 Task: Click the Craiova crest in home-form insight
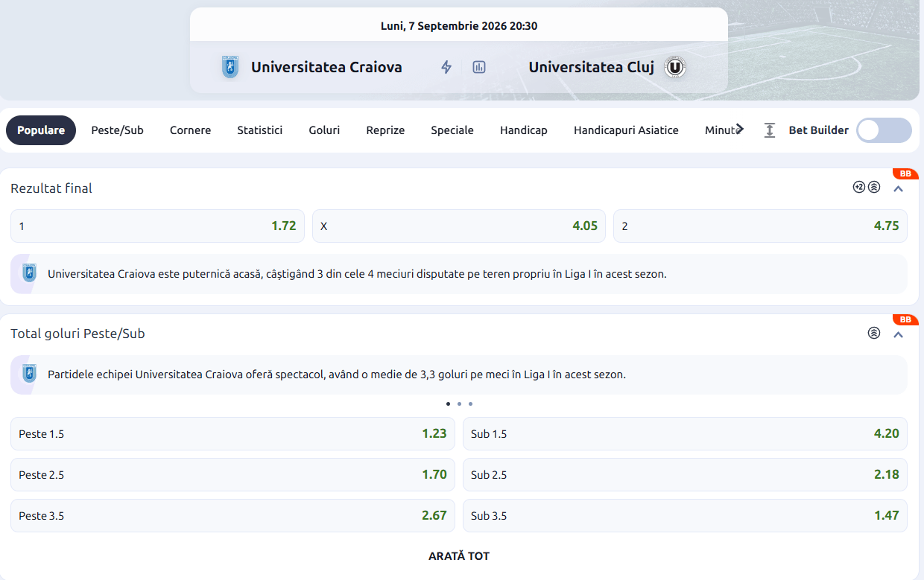pos(29,273)
